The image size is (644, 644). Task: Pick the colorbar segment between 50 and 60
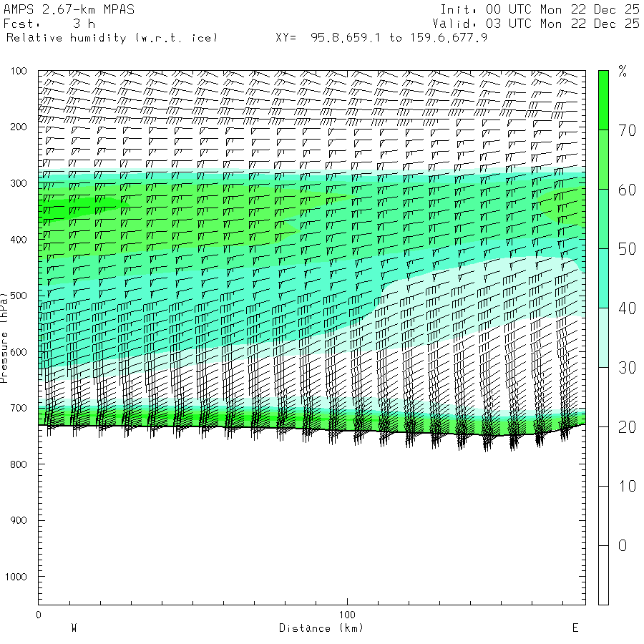point(603,218)
